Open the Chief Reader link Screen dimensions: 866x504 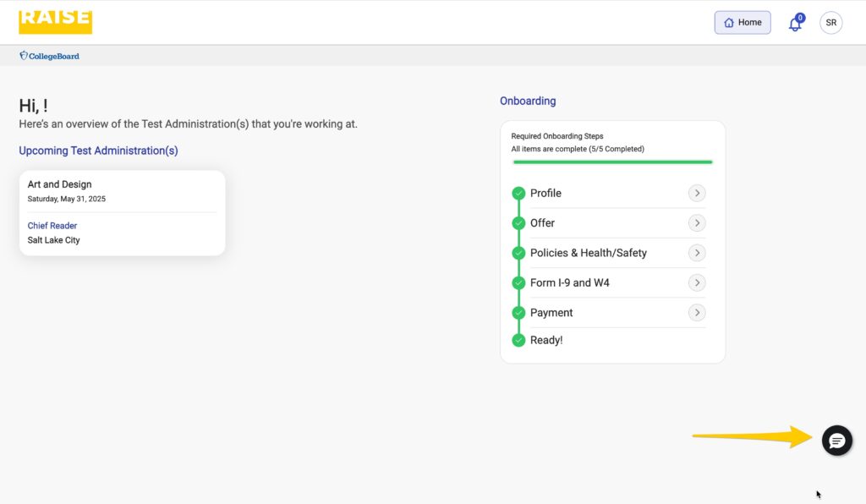pyautogui.click(x=52, y=226)
